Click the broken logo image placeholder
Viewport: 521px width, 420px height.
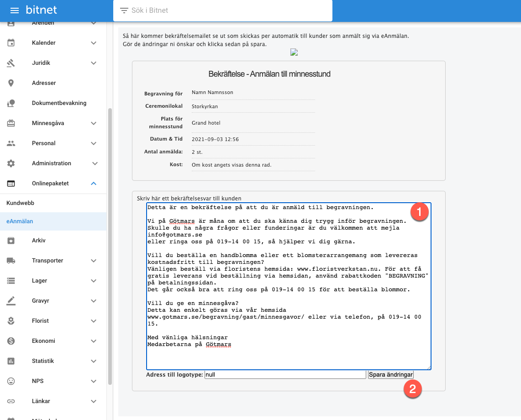pyautogui.click(x=294, y=52)
